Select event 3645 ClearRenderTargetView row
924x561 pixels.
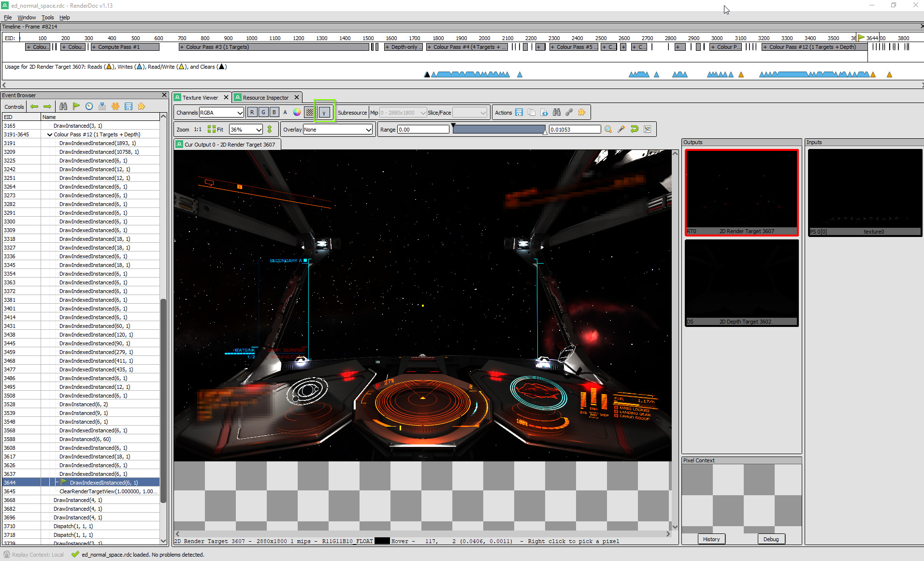tap(81, 491)
